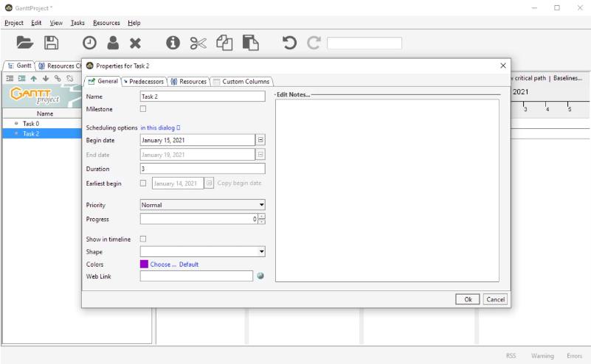
Task: Switch to the Predecessors tab
Action: [x=145, y=81]
